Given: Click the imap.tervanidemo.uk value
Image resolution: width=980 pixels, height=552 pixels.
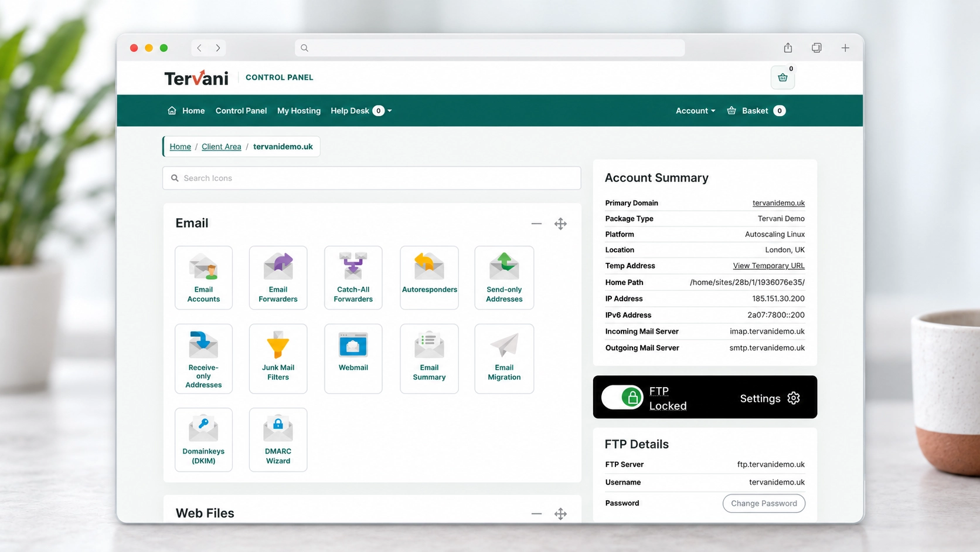Looking at the screenshot, I should pyautogui.click(x=767, y=331).
